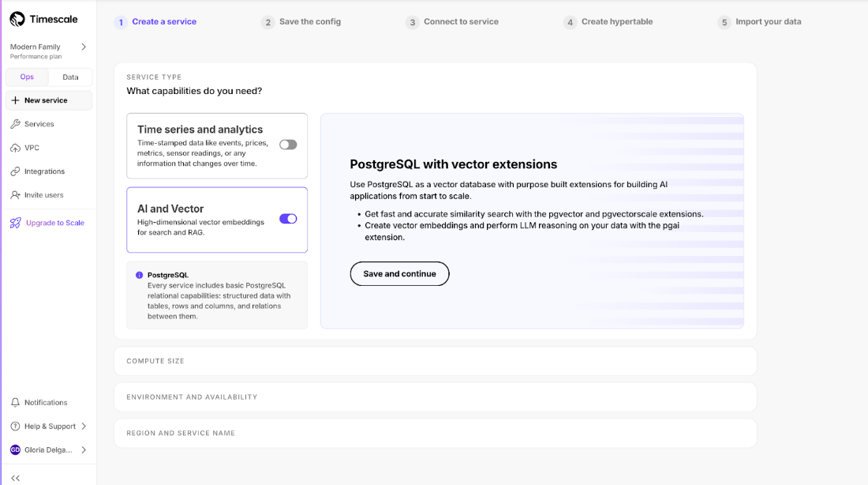Expand the Modern Family project chevron
Screen dimensions: 868x485
(84, 47)
